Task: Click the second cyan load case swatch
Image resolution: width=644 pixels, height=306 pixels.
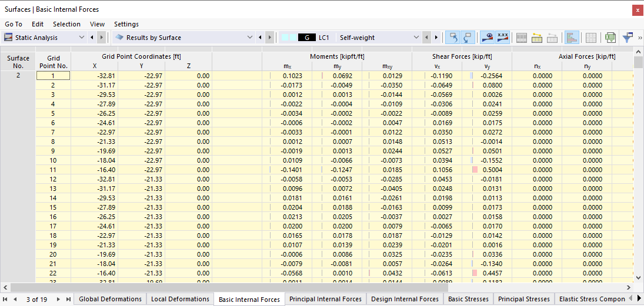Action: click(x=292, y=38)
